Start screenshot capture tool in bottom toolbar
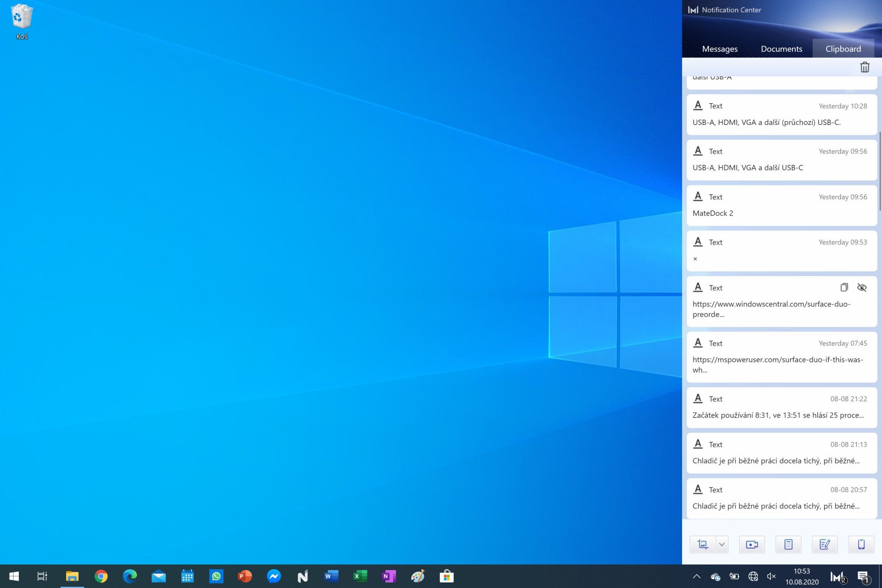The height and width of the screenshot is (588, 882). 702,544
